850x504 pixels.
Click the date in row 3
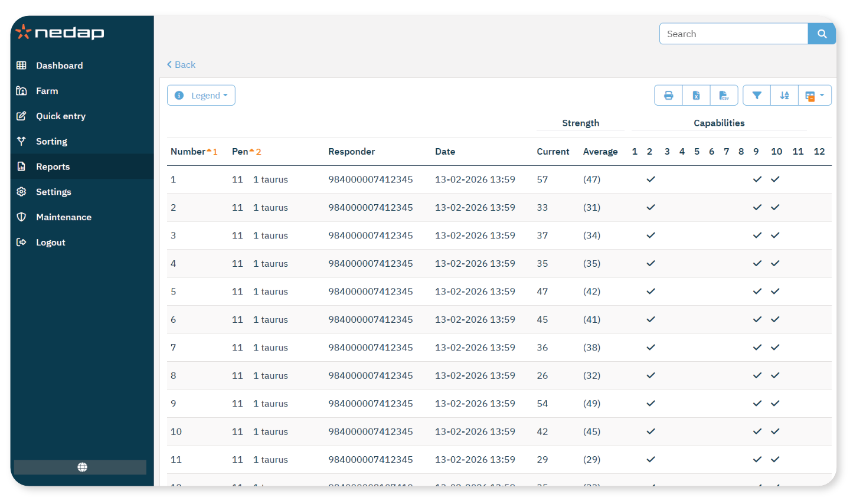pyautogui.click(x=475, y=235)
